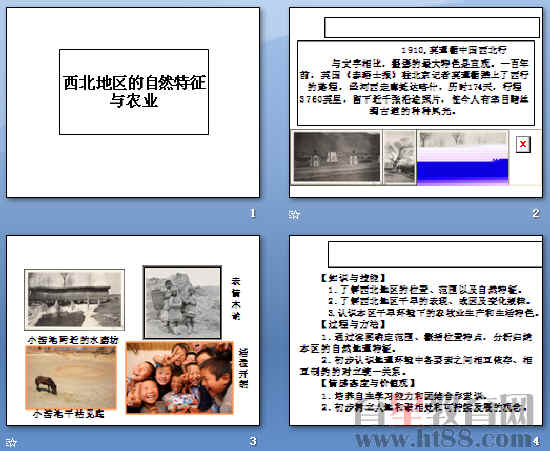550x451 pixels.
Task: Click the bare tree photo on slide 2
Action: point(399,157)
